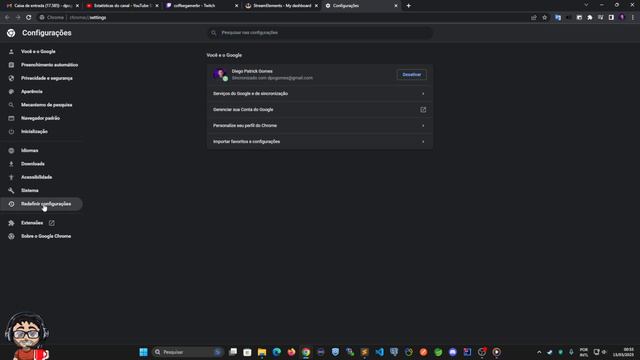Click the magnifier icon beside 'Mecanismo de pesquisa'
Screen dimensions: 640x360
coord(11,105)
